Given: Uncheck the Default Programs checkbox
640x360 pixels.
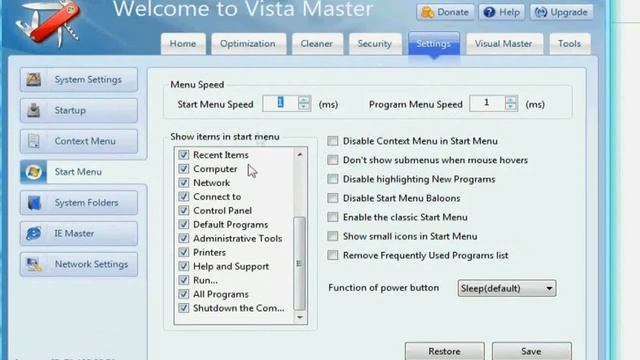Looking at the screenshot, I should [x=184, y=224].
